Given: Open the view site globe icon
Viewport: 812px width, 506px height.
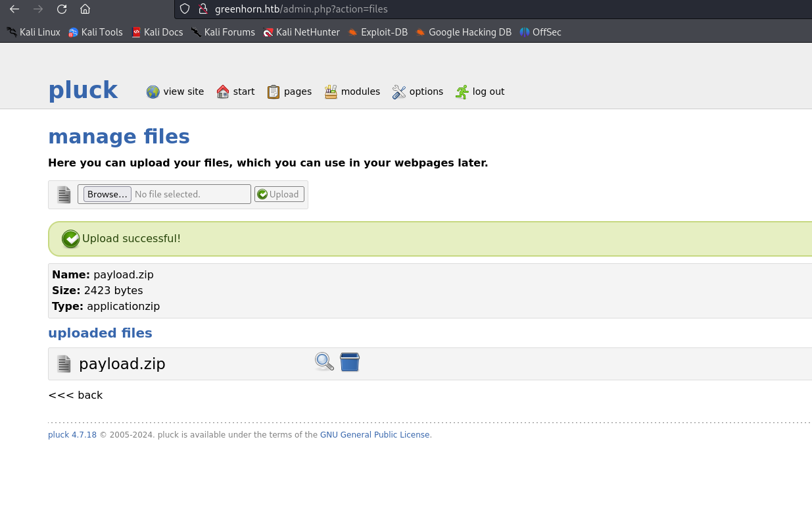Looking at the screenshot, I should (x=152, y=91).
